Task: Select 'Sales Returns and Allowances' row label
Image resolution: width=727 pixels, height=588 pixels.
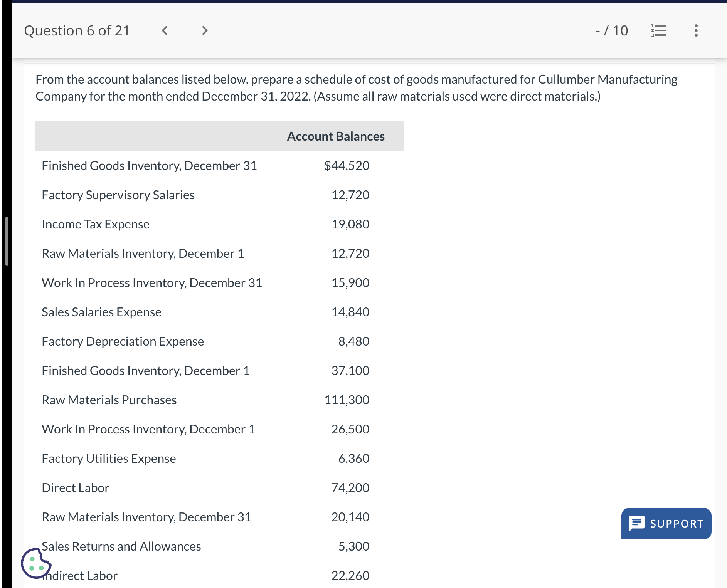Action: (121, 546)
